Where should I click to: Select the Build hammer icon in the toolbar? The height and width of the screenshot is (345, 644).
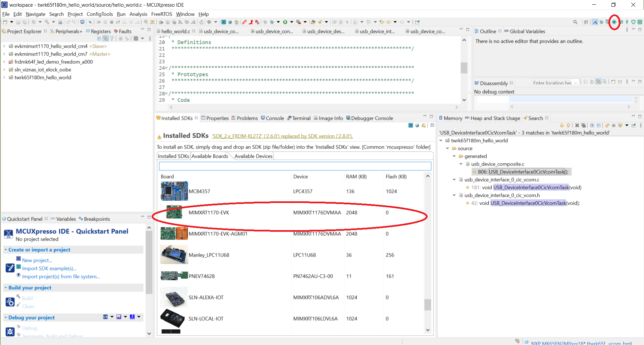pyautogui.click(x=47, y=22)
